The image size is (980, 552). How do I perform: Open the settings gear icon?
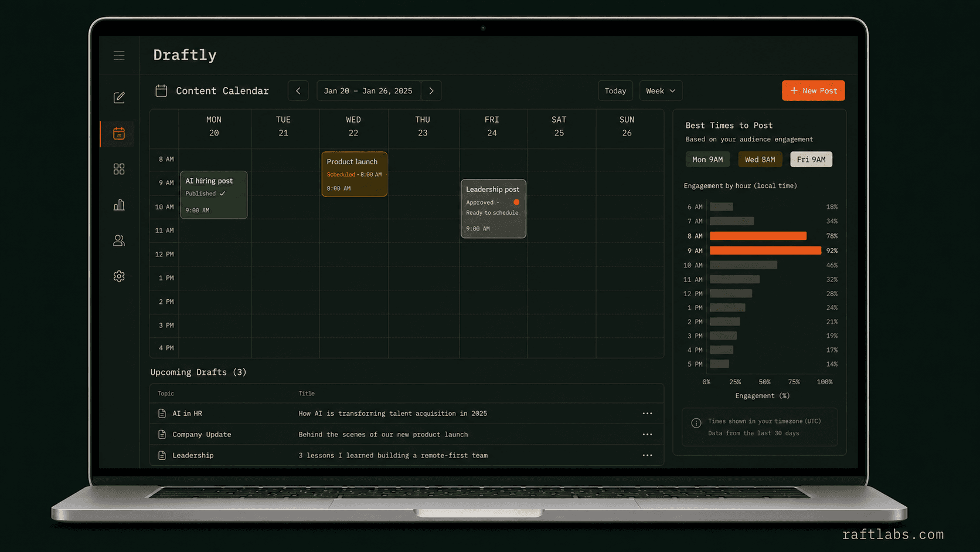coord(119,276)
